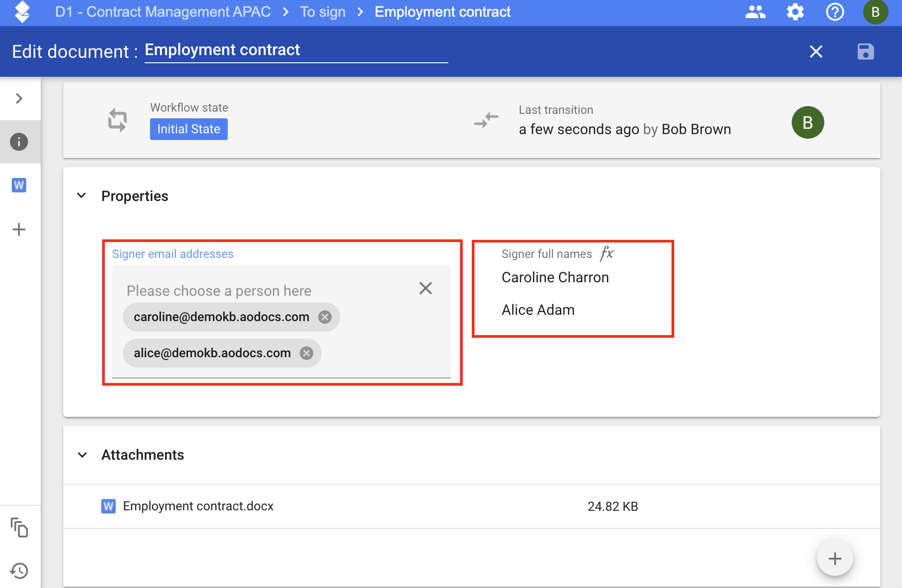Open the library settings gear icon
The height and width of the screenshot is (588, 902).
[795, 12]
